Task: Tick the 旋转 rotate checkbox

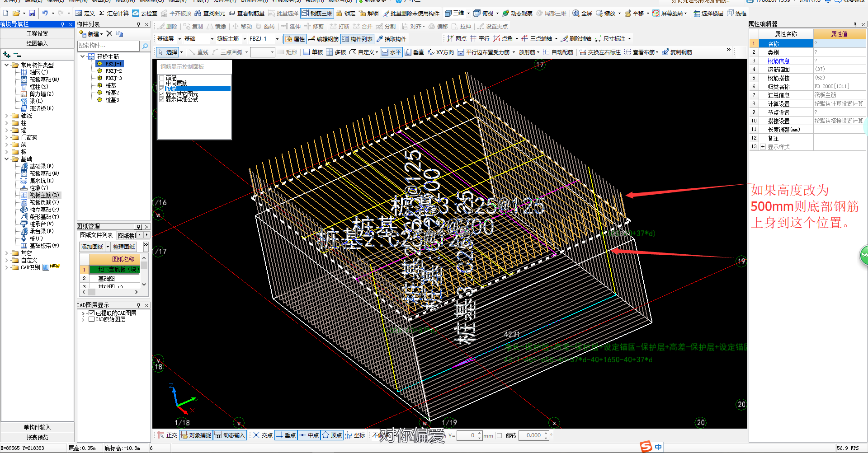Action: (500, 435)
